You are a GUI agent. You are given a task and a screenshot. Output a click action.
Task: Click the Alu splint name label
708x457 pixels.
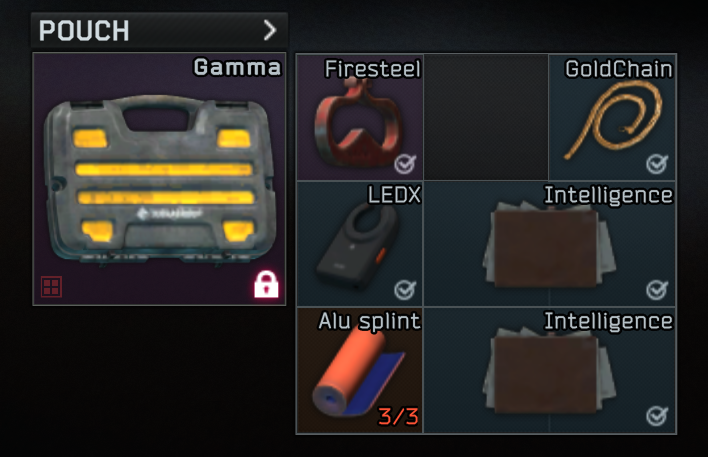369,322
